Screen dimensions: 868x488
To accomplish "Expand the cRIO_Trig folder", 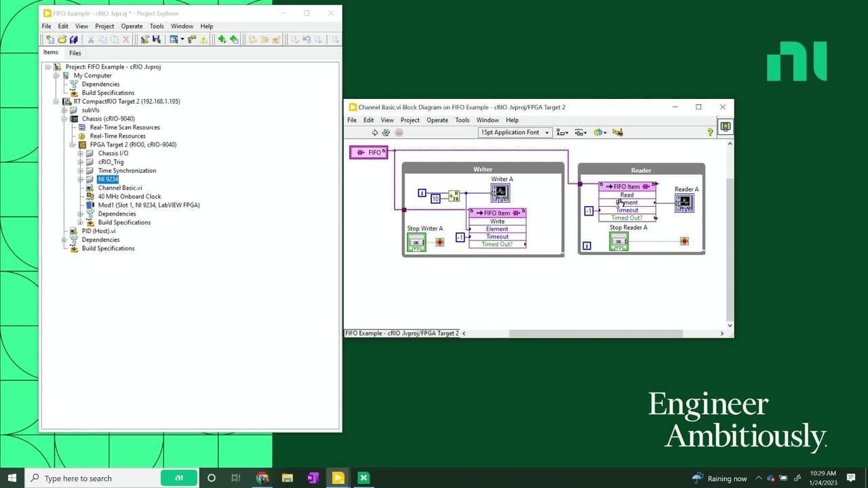I will [81, 162].
